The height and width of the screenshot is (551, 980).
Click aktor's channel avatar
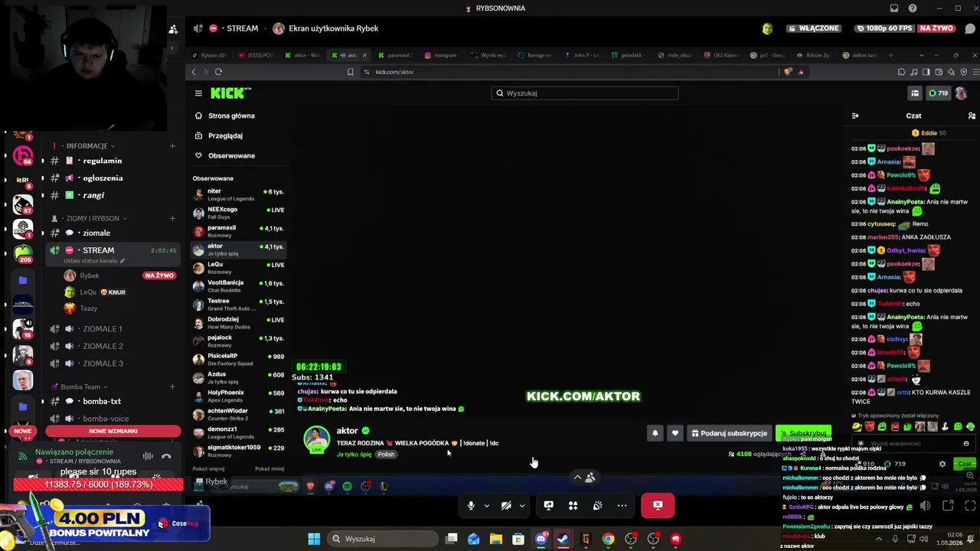pyautogui.click(x=316, y=439)
